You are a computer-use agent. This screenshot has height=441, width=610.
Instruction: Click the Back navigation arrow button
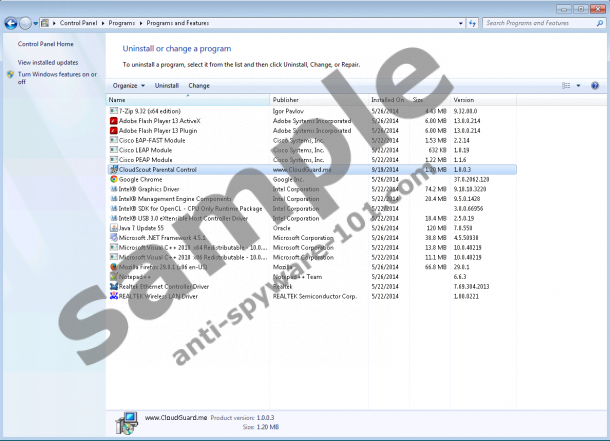point(11,22)
